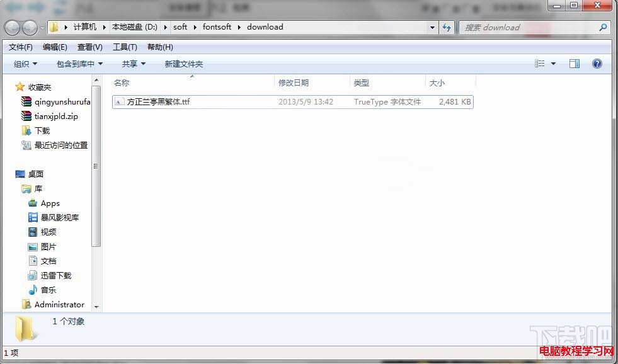Image resolution: width=618 pixels, height=364 pixels.
Task: Click the magnifier search icon
Action: click(603, 27)
